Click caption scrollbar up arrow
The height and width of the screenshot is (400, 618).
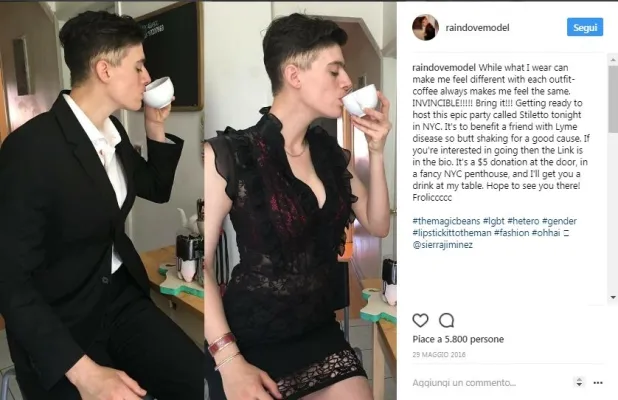pyautogui.click(x=613, y=60)
